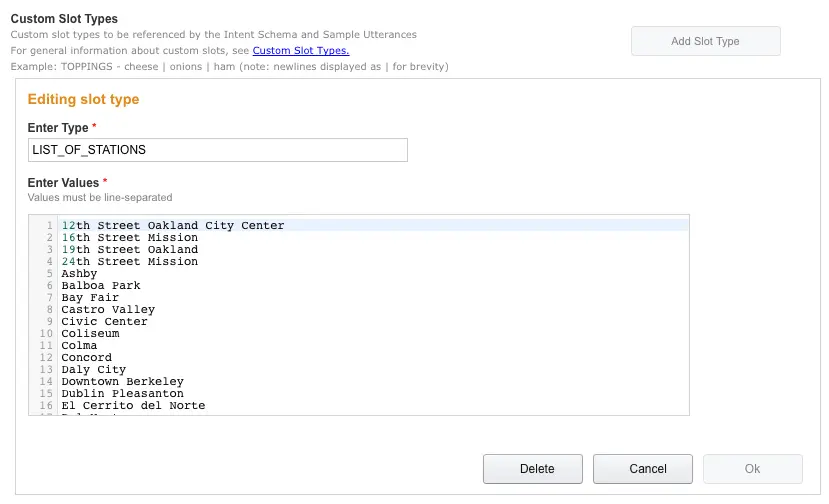This screenshot has width=829, height=504.
Task: Cancel editing the slot type
Action: click(642, 468)
